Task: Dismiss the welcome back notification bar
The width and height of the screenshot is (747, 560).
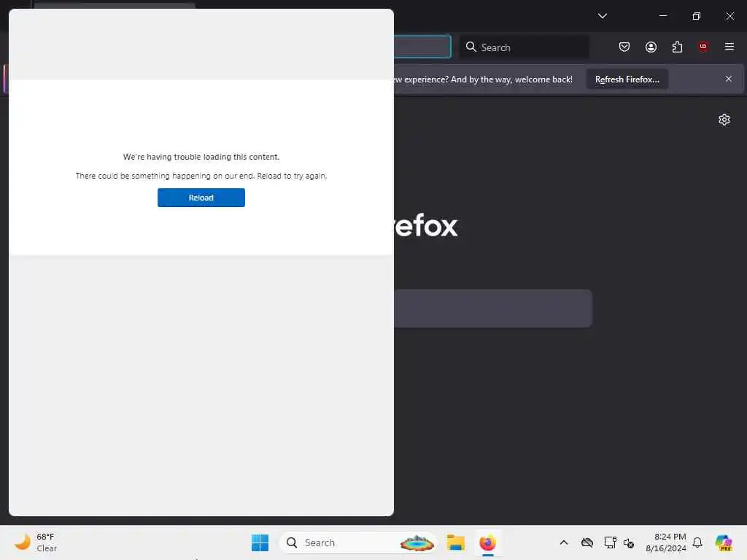Action: click(x=729, y=79)
